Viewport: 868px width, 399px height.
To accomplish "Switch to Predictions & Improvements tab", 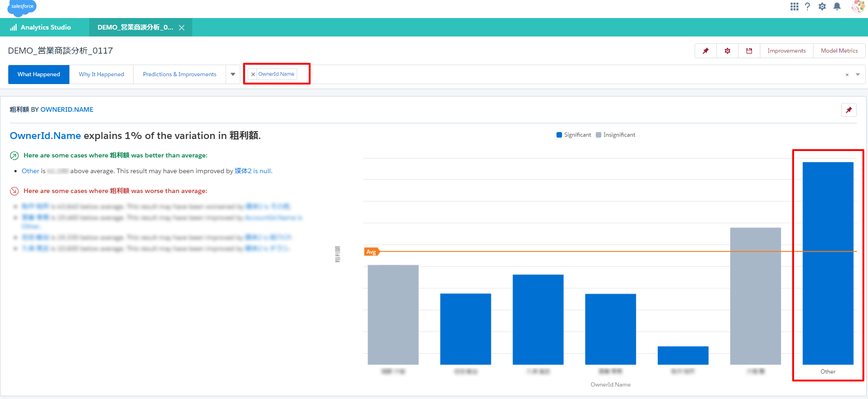I will click(x=179, y=74).
